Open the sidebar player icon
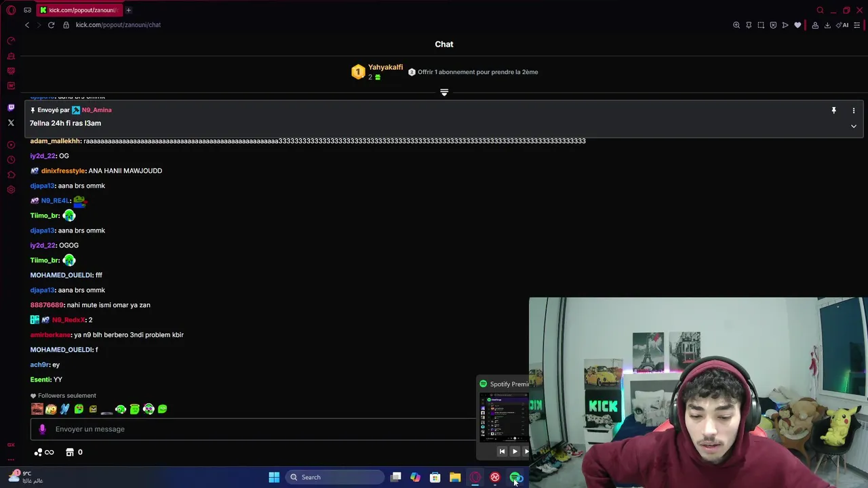The image size is (868, 488). coord(11,145)
